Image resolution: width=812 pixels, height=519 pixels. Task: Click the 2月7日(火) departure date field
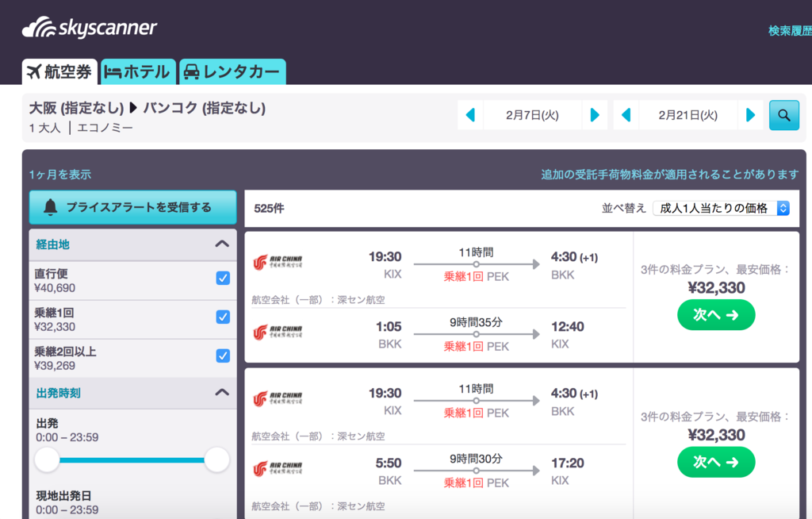[x=532, y=115]
